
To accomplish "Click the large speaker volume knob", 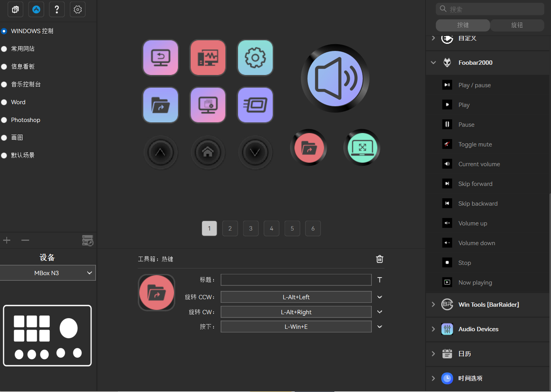I will tap(335, 78).
